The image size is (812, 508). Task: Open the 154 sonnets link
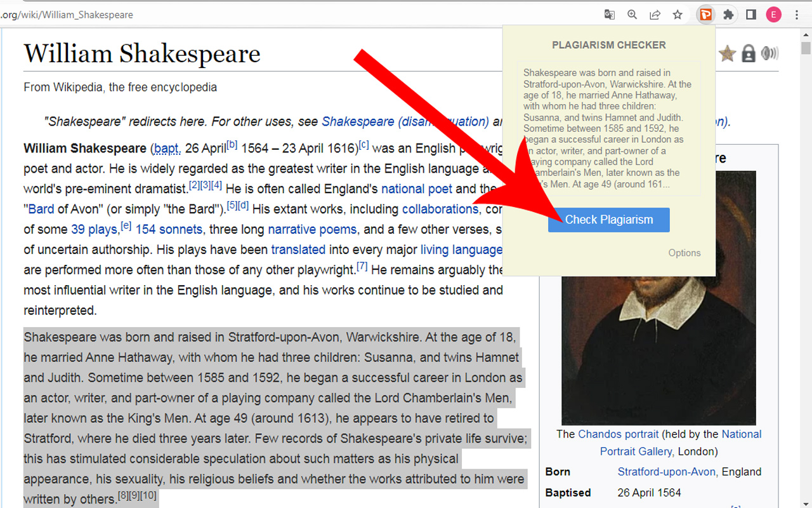(169, 229)
